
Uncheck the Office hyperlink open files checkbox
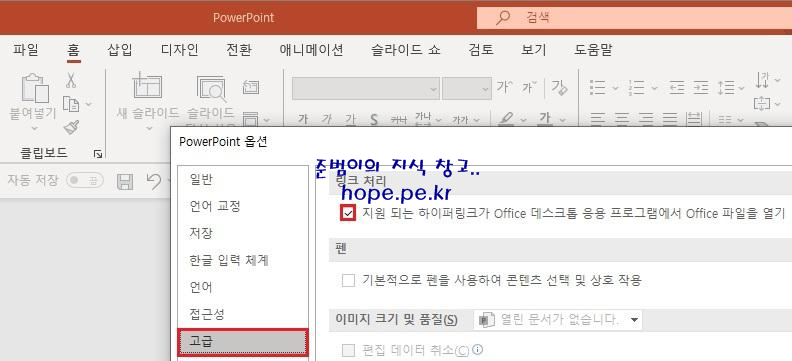348,214
